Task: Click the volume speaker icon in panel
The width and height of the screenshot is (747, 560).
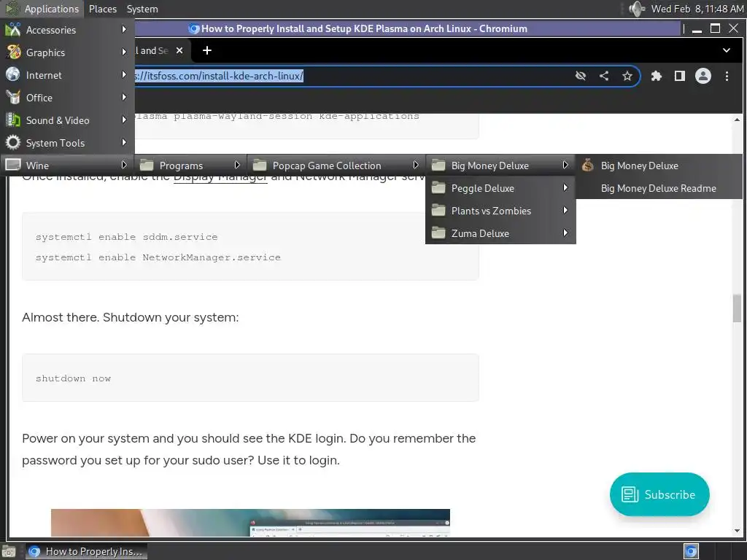Action: click(x=636, y=9)
